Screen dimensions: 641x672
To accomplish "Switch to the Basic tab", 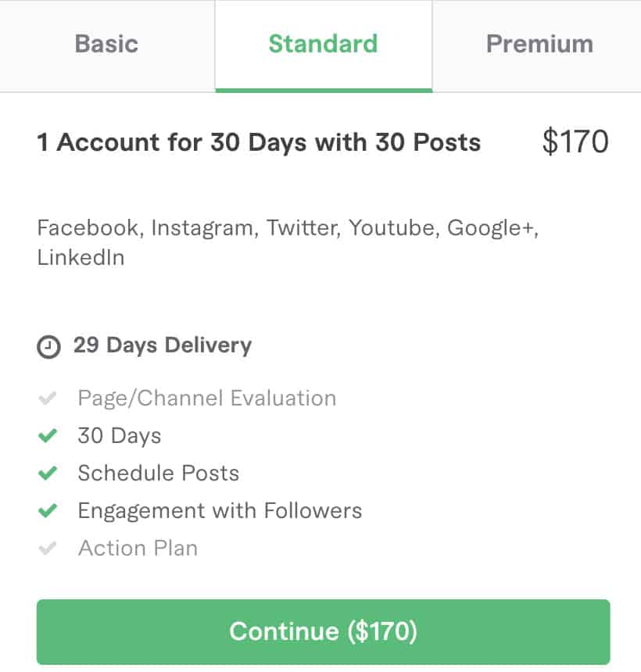I will coord(106,45).
